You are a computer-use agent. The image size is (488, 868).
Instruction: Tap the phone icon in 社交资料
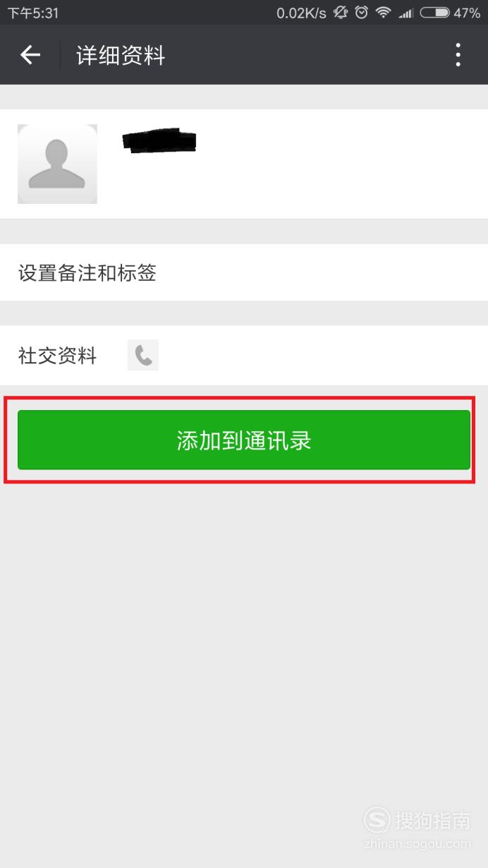point(143,355)
